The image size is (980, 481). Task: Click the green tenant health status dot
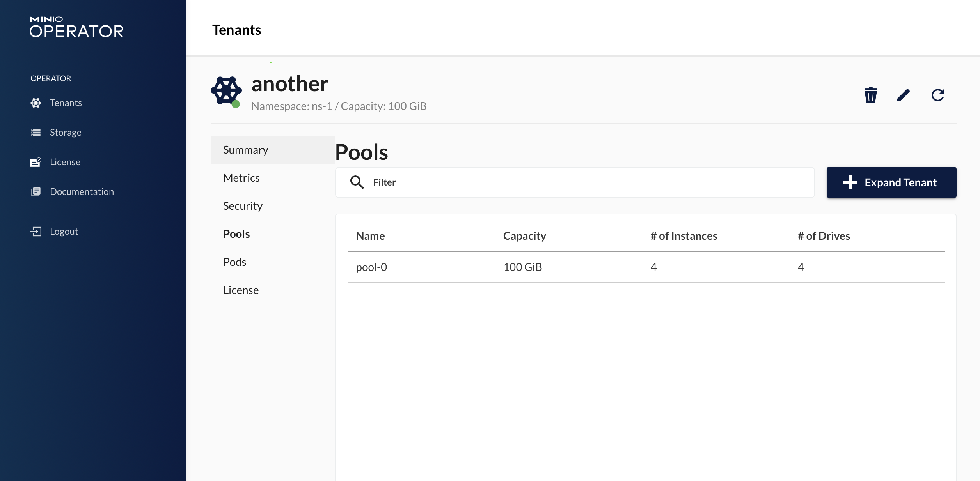[x=236, y=104]
